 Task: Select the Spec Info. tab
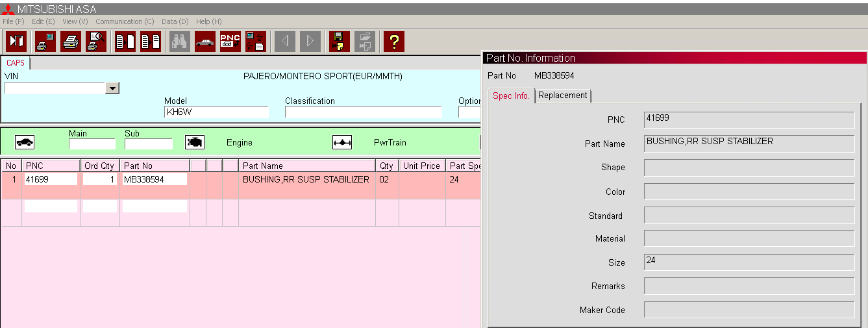coord(511,96)
